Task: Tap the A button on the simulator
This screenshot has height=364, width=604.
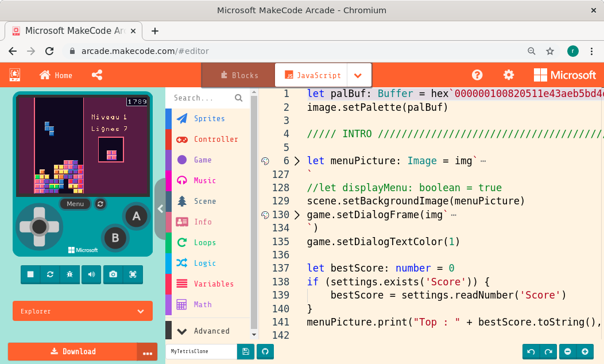Action: click(x=137, y=216)
